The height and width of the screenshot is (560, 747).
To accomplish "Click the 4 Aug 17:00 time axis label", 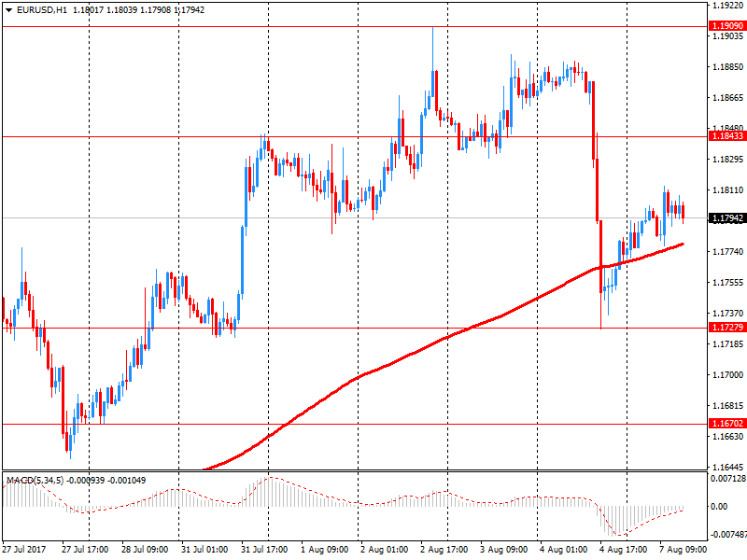I will tap(623, 550).
